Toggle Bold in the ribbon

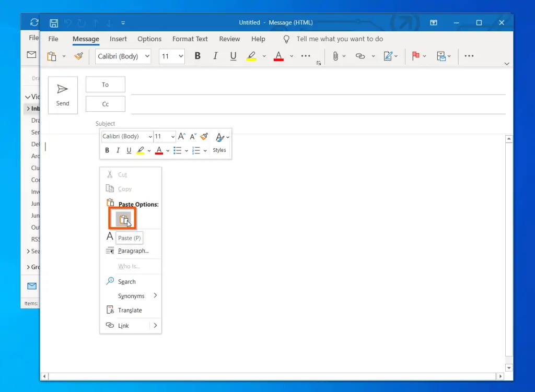point(197,56)
